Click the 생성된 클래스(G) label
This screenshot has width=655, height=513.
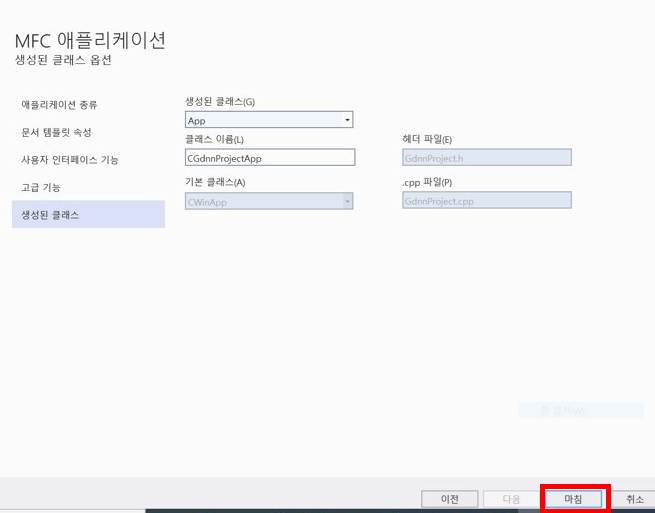point(220,102)
